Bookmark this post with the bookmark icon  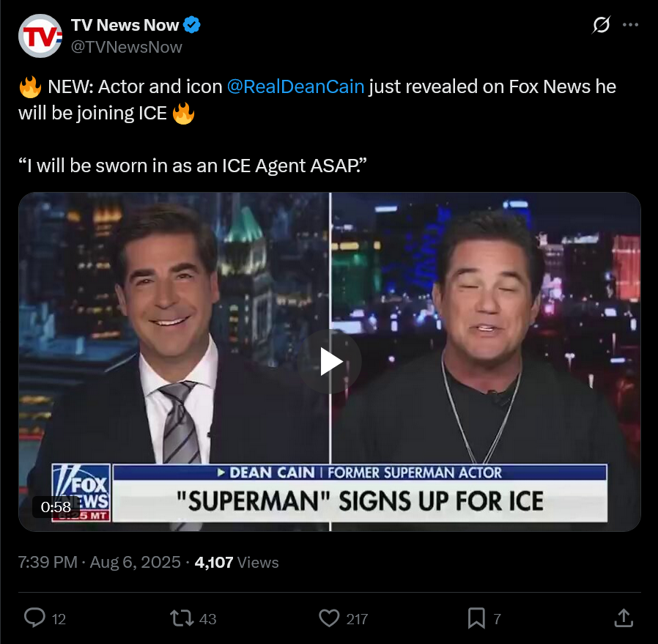point(476,618)
